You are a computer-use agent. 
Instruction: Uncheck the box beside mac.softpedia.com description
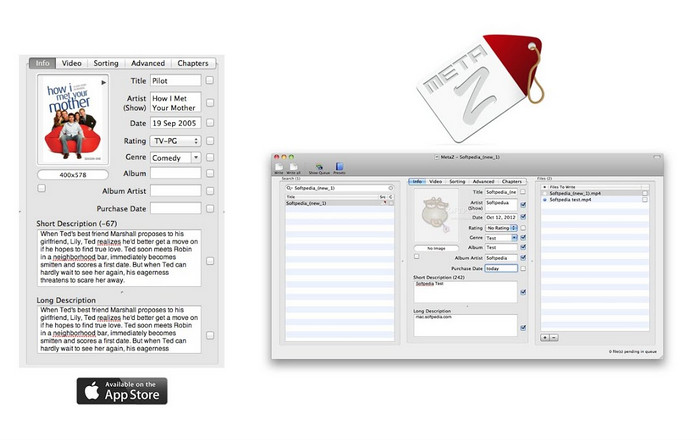[523, 328]
